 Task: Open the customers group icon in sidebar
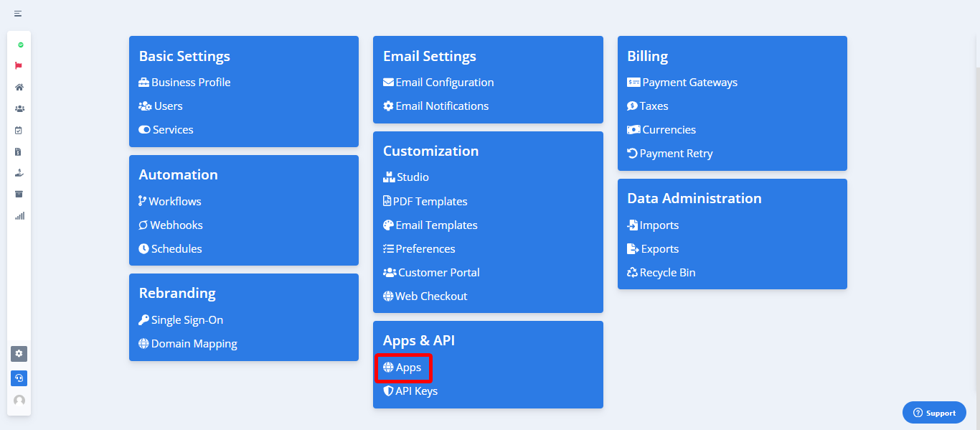click(19, 109)
